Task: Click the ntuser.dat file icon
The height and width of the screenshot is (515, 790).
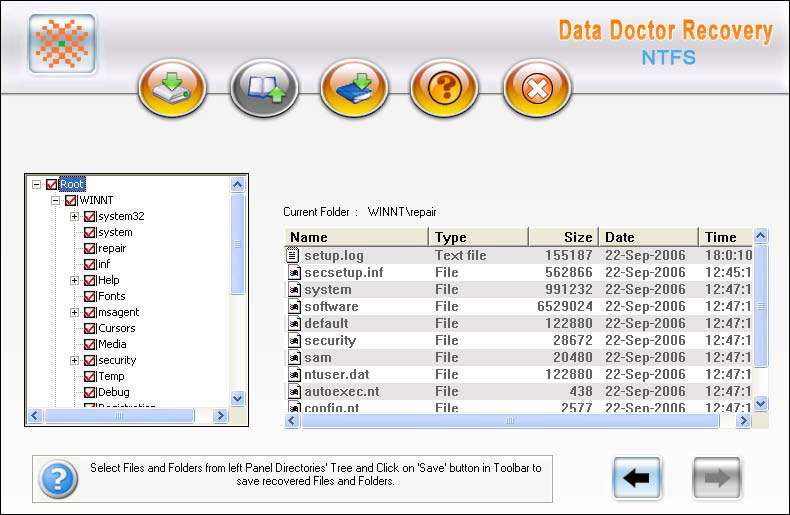Action: click(x=294, y=374)
